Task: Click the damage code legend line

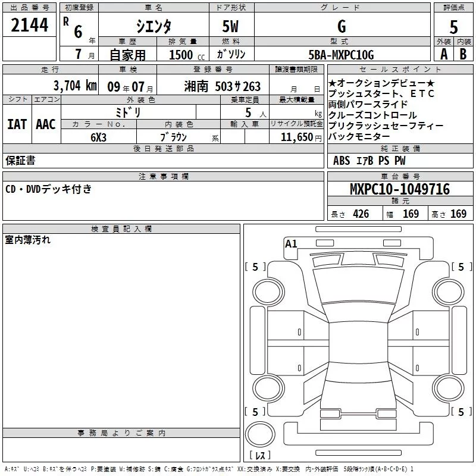Action: click(209, 469)
